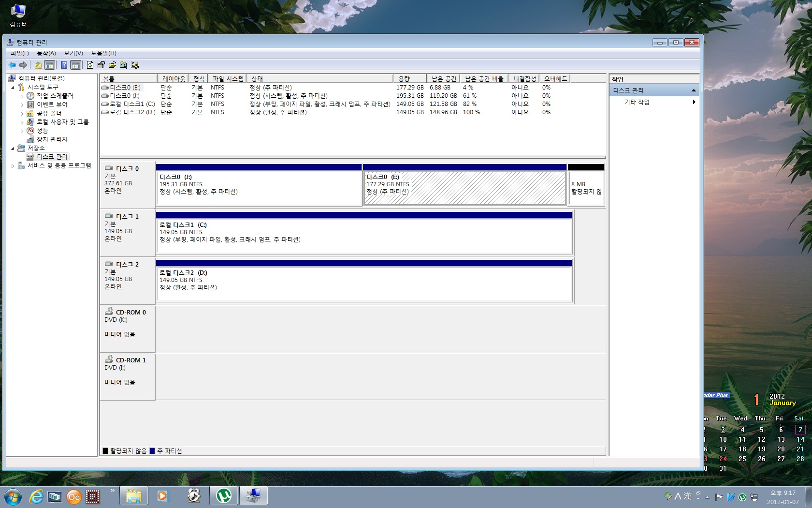Sort by the 남은 공간 column header

444,78
